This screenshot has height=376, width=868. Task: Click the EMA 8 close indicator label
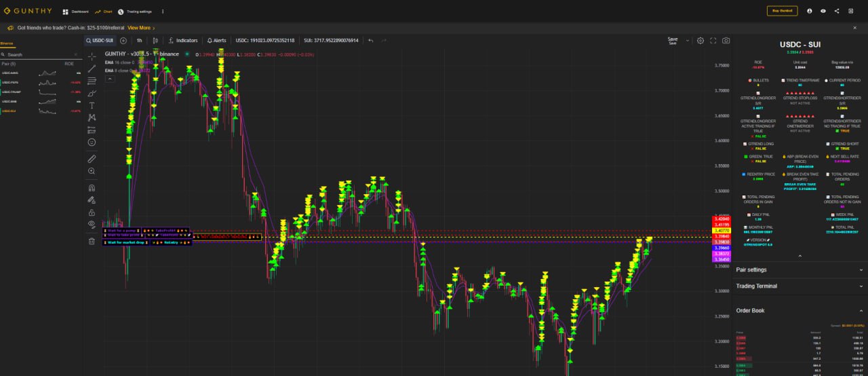click(118, 70)
